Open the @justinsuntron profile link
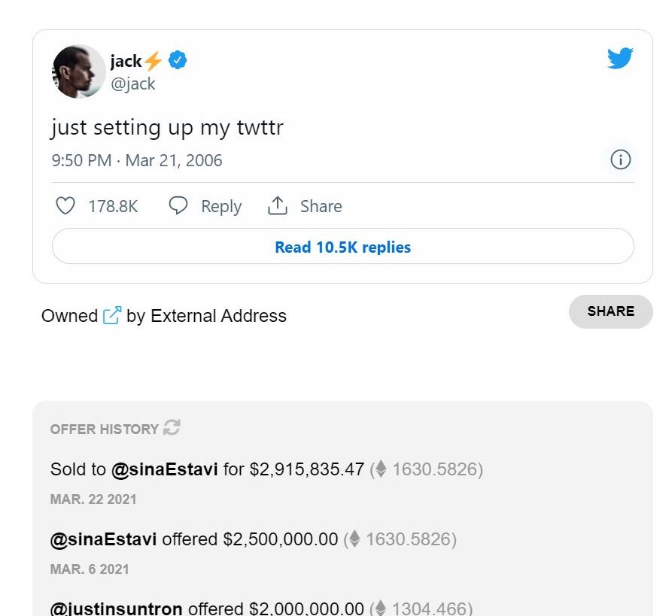672x616 pixels. (x=116, y=608)
